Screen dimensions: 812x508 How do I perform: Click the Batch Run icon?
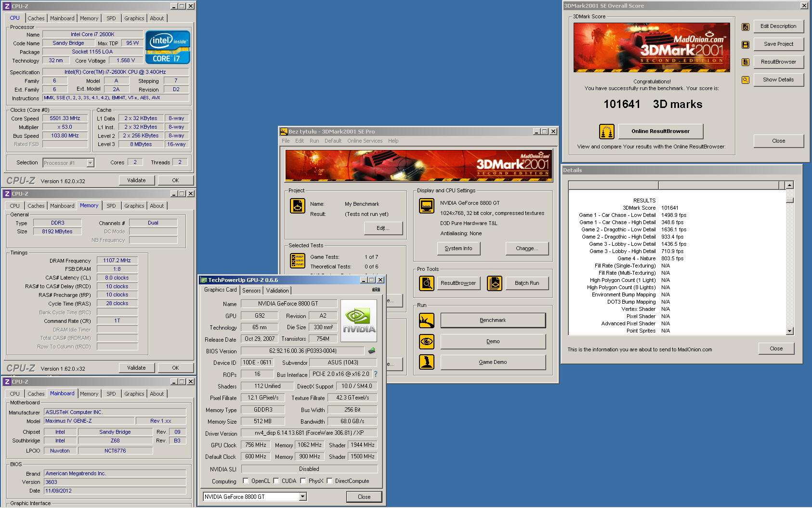tap(495, 283)
